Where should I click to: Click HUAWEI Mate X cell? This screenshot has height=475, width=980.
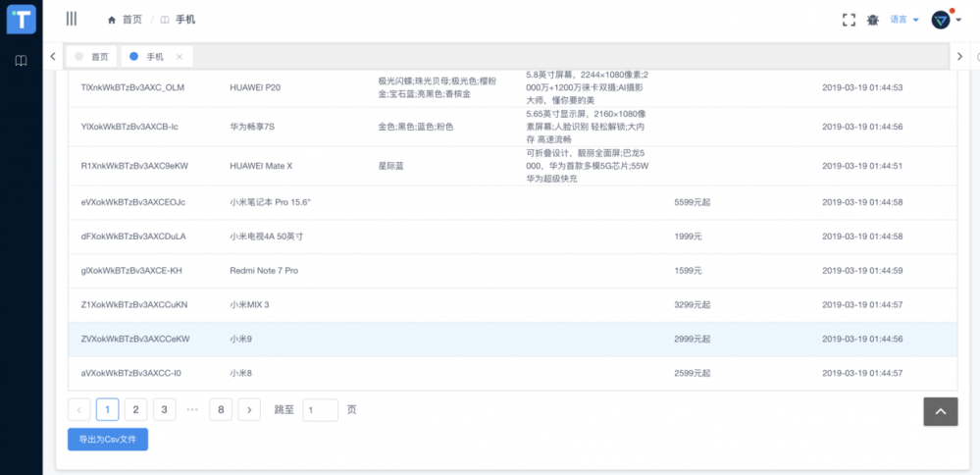pos(261,166)
